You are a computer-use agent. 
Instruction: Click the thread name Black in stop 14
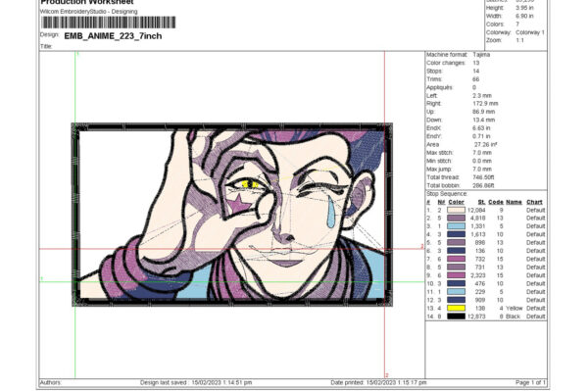513,317
